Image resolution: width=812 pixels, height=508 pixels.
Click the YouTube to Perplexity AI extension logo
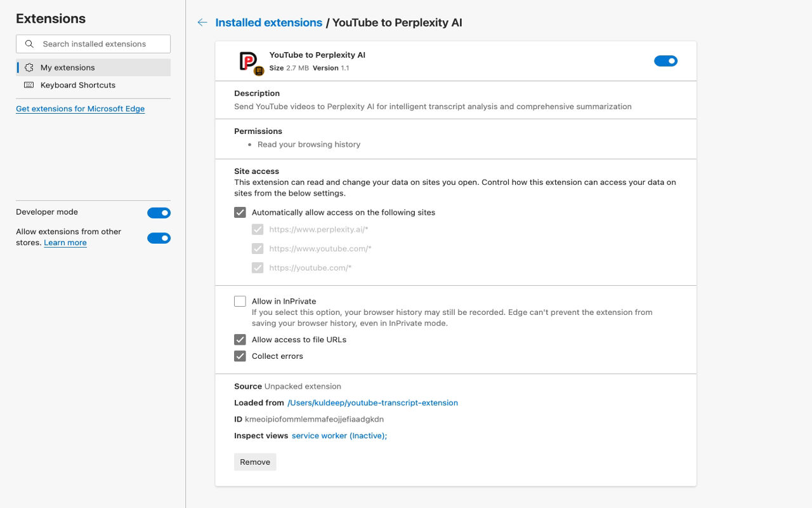point(251,63)
